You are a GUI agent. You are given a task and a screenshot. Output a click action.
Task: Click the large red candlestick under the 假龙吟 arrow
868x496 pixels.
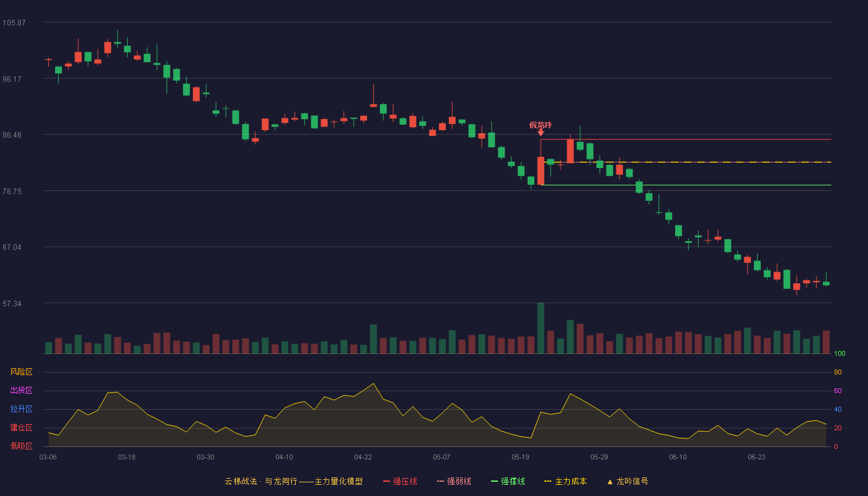click(x=541, y=170)
